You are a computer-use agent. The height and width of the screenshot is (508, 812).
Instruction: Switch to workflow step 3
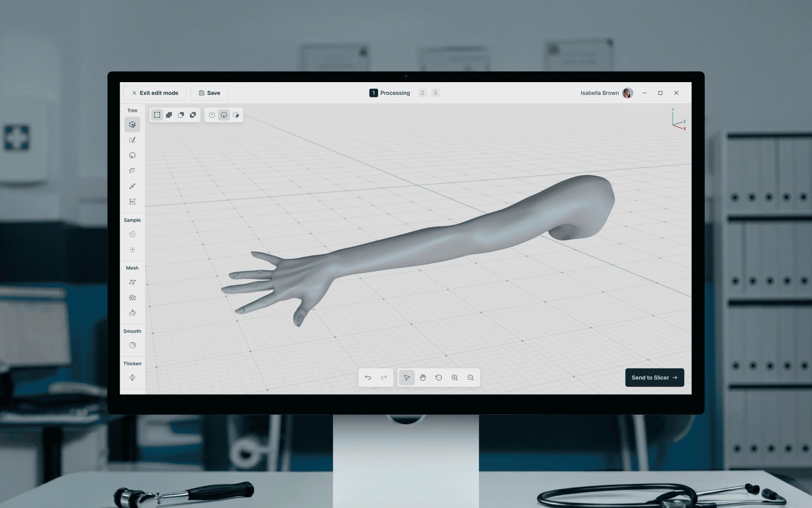click(435, 93)
